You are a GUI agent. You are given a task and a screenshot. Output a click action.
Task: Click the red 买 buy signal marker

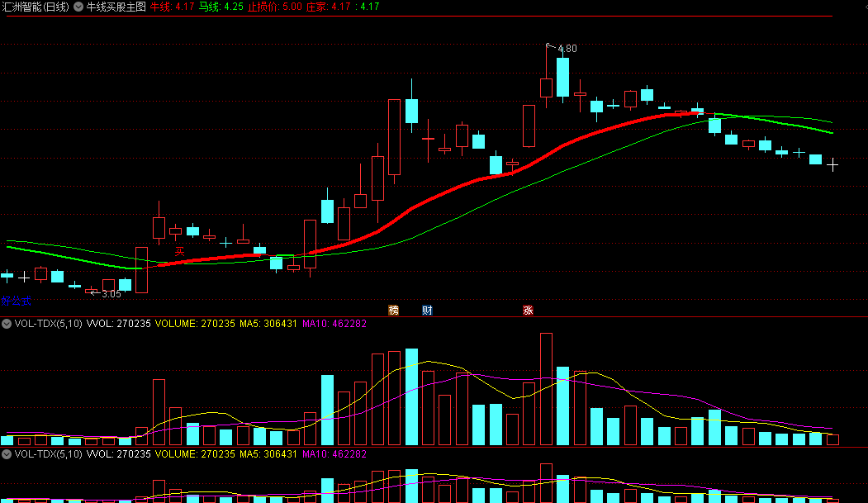(x=179, y=252)
